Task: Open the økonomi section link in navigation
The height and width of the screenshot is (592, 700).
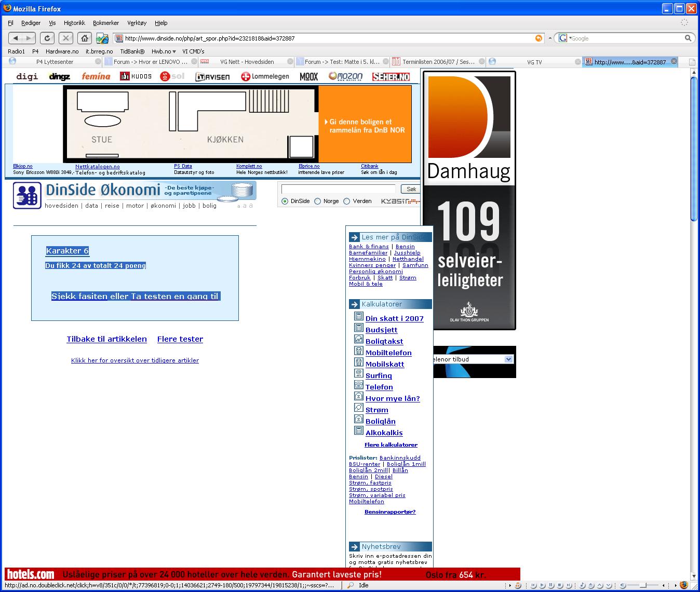Action: click(163, 206)
